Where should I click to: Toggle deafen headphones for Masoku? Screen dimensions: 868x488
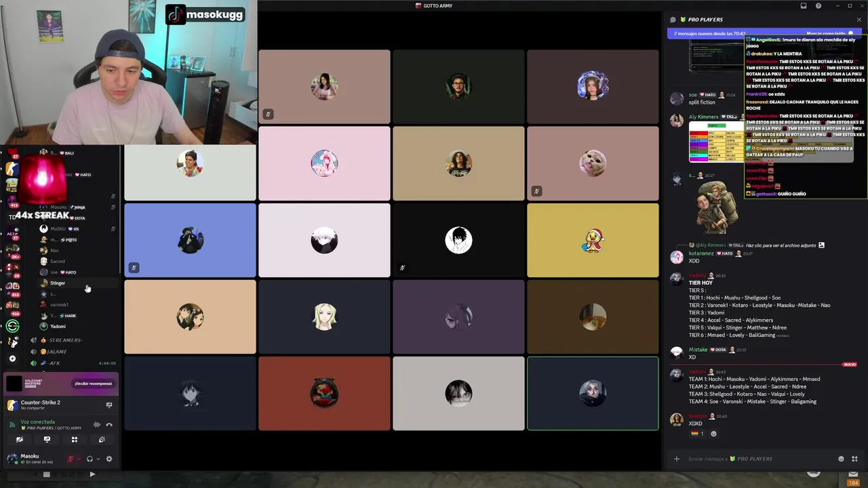coord(90,459)
